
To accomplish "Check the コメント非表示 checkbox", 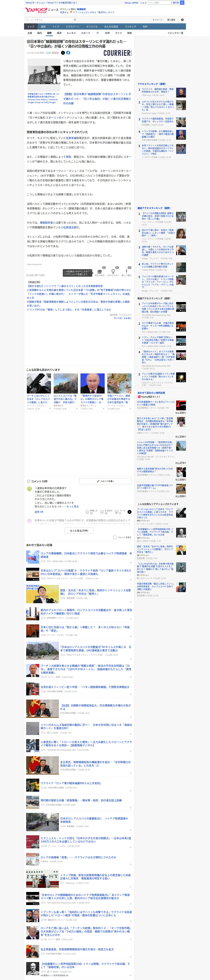I will point(115,538).
